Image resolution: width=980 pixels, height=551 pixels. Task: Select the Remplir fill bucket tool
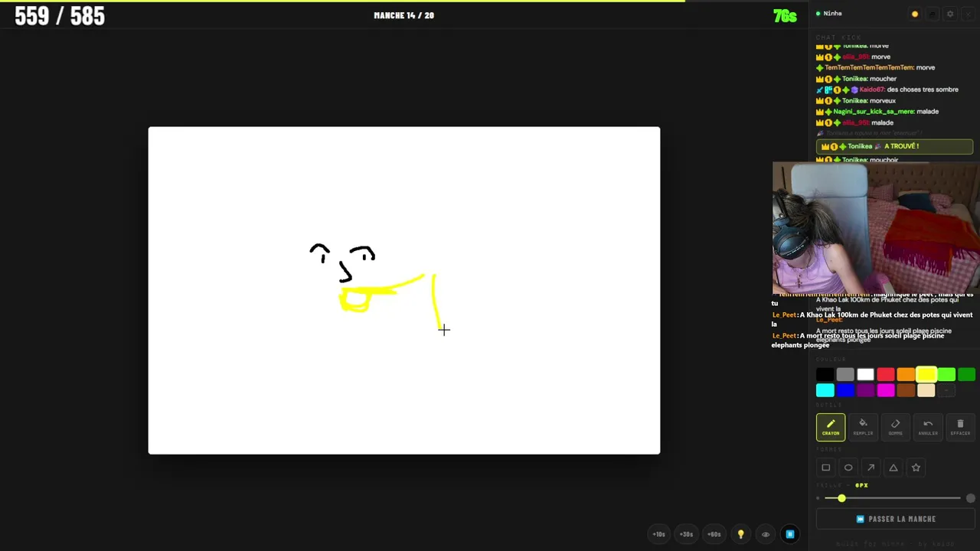pyautogui.click(x=863, y=427)
